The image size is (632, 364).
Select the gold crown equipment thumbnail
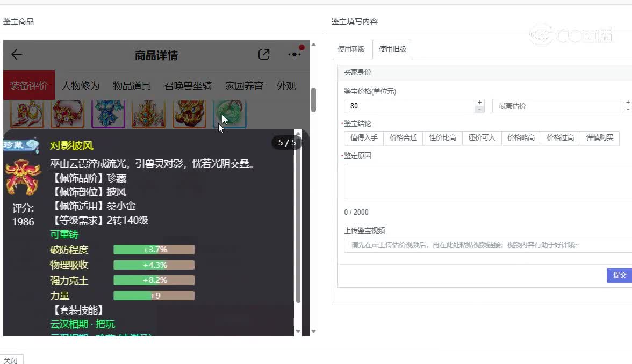pos(149,114)
